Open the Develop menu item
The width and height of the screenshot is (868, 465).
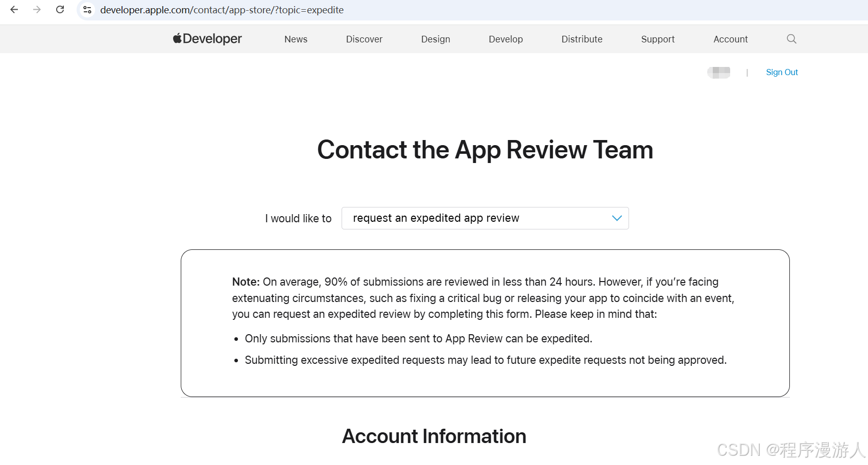click(505, 39)
